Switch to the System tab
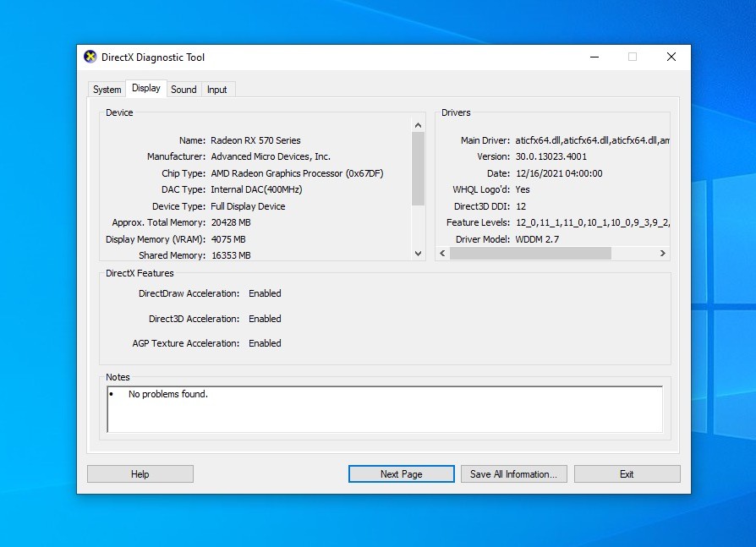Image resolution: width=756 pixels, height=547 pixels. (x=107, y=90)
